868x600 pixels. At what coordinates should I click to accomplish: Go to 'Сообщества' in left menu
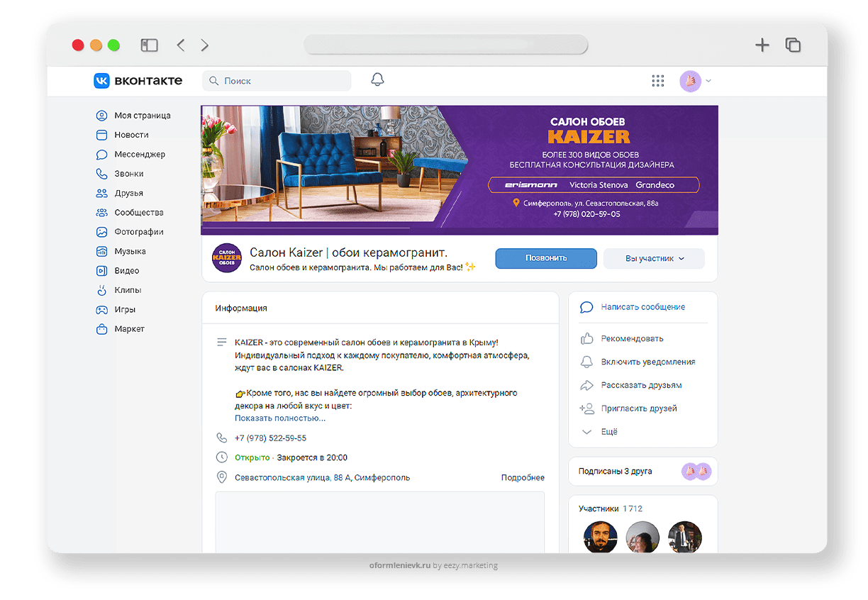click(x=138, y=212)
